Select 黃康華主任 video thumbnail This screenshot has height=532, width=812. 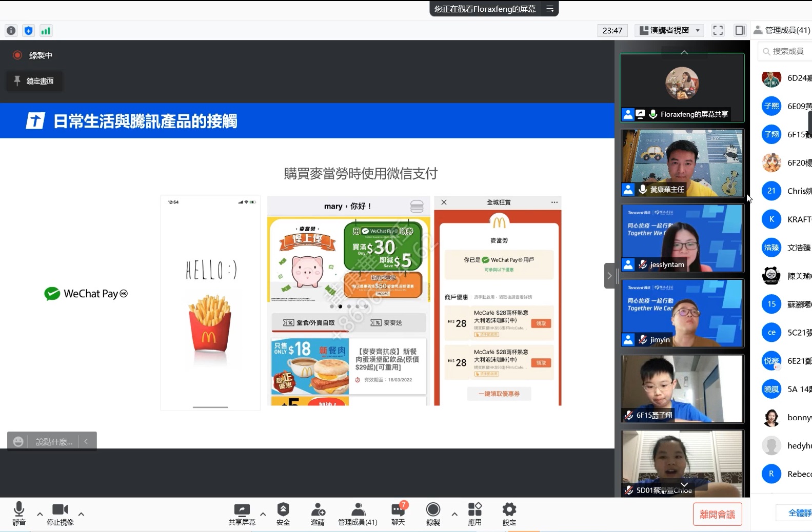pyautogui.click(x=682, y=163)
